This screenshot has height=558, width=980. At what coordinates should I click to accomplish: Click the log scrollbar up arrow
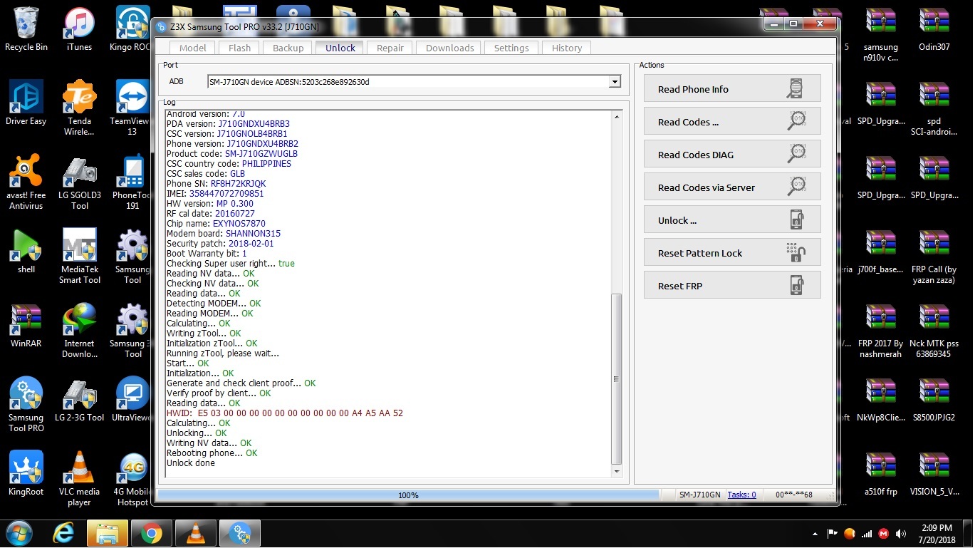pyautogui.click(x=617, y=116)
